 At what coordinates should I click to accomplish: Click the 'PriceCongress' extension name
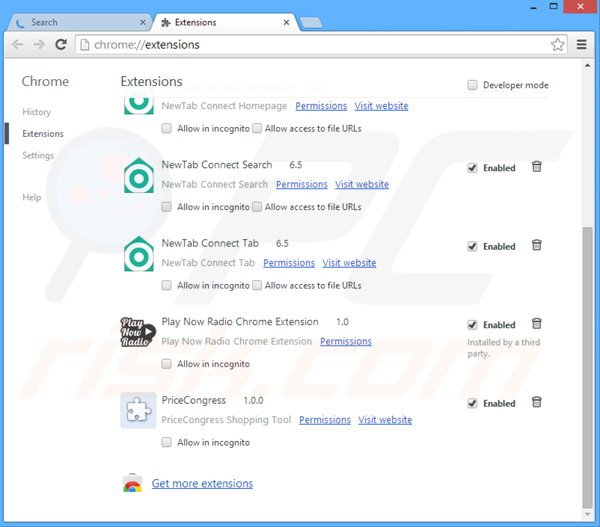pos(194,400)
